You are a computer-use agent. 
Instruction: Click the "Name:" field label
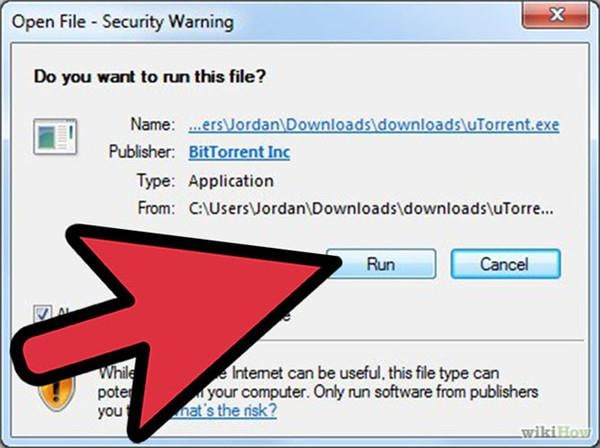[153, 124]
